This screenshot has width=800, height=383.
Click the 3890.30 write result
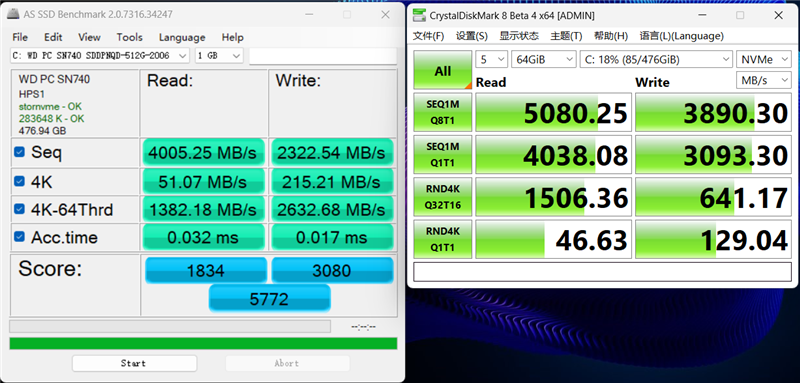click(713, 112)
